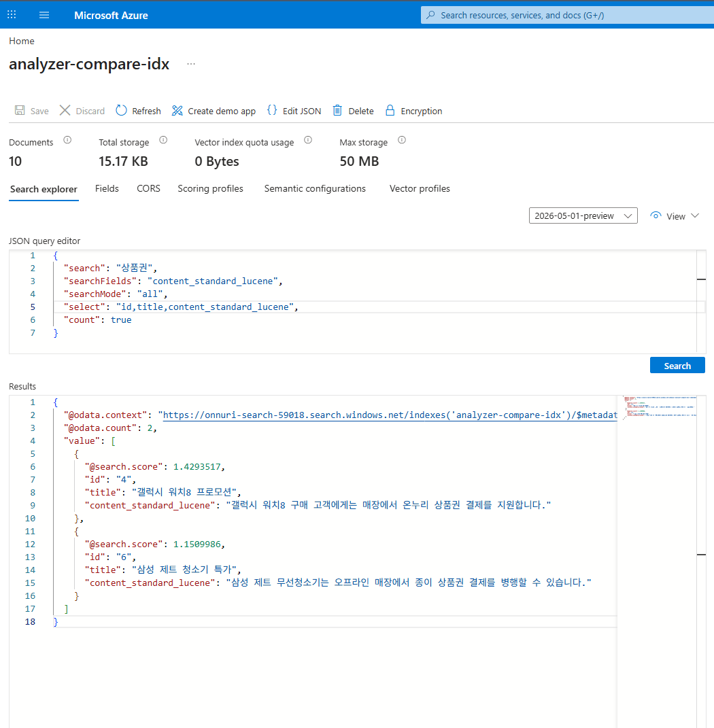Click the title "삼성 제트 청소기 특가"
This screenshot has height=728, width=714.
184,570
